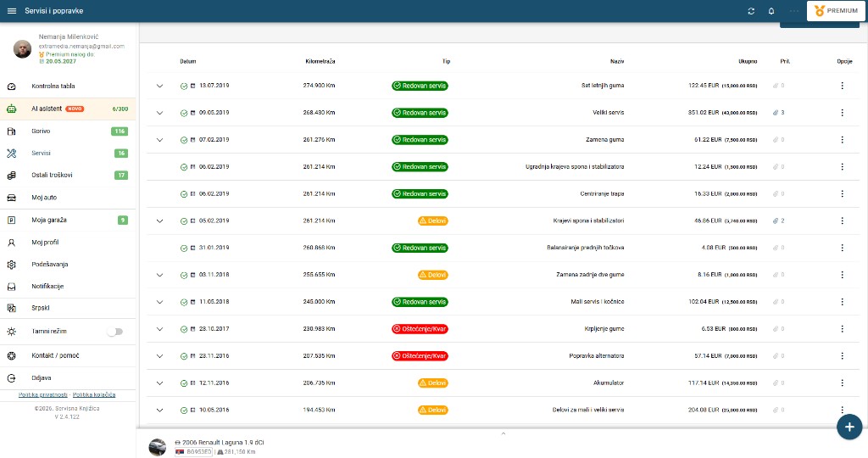Click the green check status for 07.02.2019
The width and height of the screenshot is (868, 458).
[184, 140]
